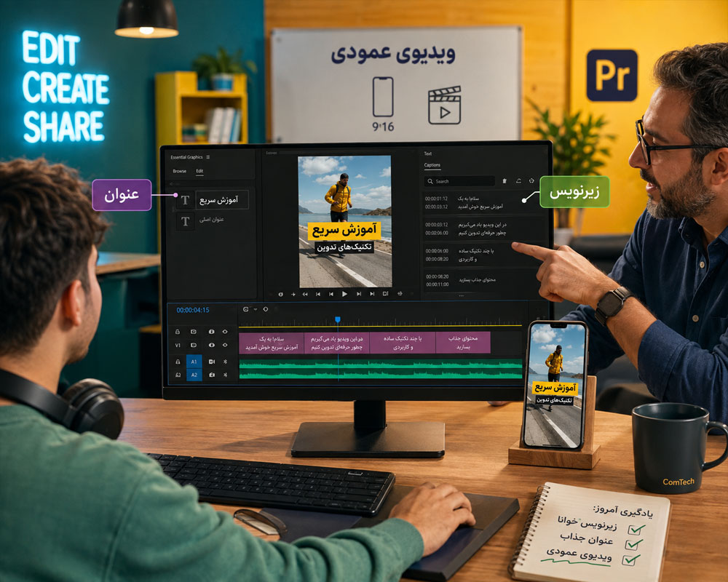Image resolution: width=728 pixels, height=582 pixels.
Task: Click caption text محتوای جذاب بسازید in the Captions list
Action: tap(478, 280)
